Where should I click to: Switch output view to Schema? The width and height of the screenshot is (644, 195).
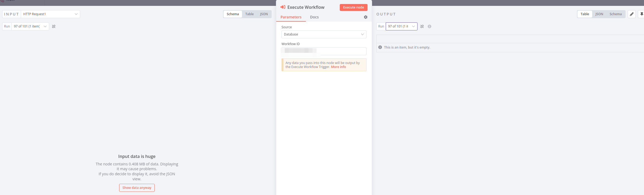click(615, 14)
